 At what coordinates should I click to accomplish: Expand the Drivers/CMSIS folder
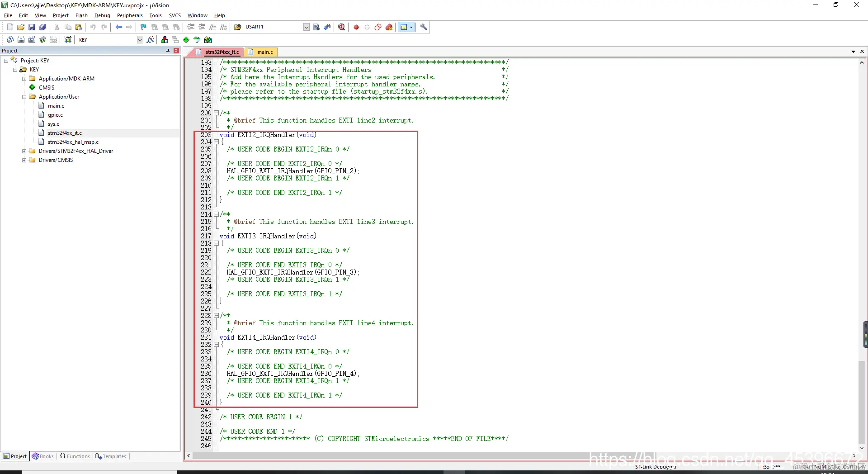[24, 160]
